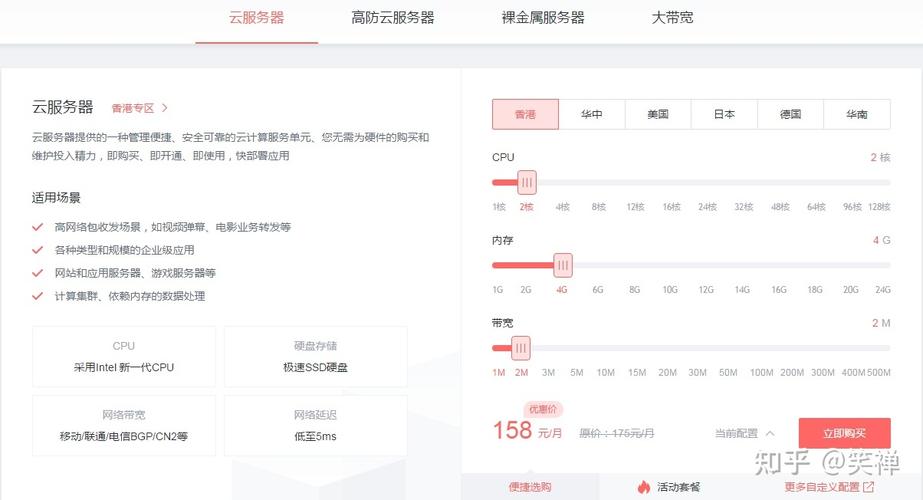Set memory to 16G
Image resolution: width=923 pixels, height=500 pixels.
coord(779,290)
